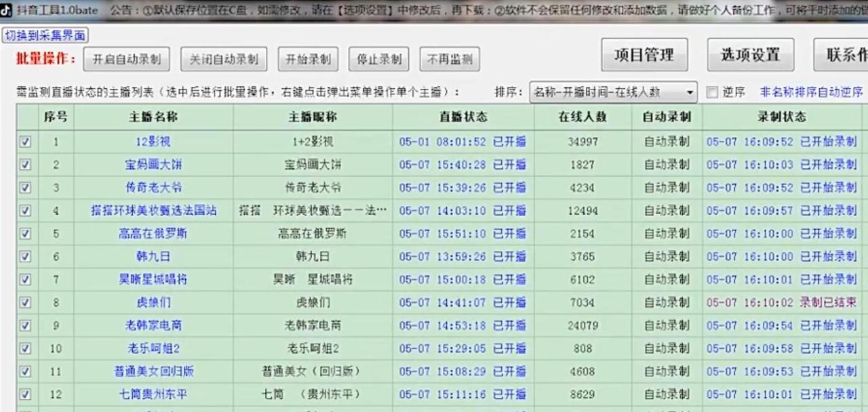
Task: Select streamer name 七筒贵州东平
Action: point(153,394)
